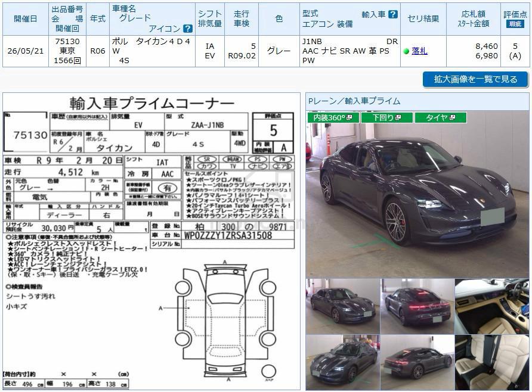Screen dimensions: 532x392
Task: Select the 6,980 start price
Action: click(x=487, y=56)
